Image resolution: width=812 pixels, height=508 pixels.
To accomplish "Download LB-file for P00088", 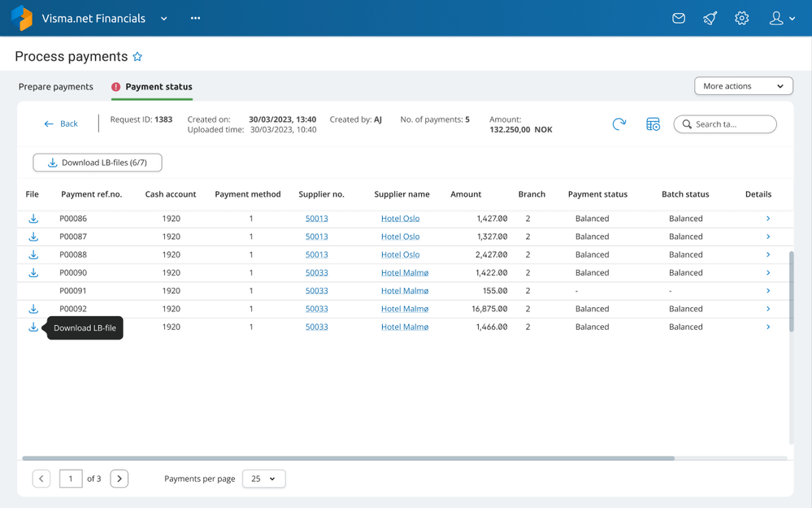I will click(x=33, y=254).
